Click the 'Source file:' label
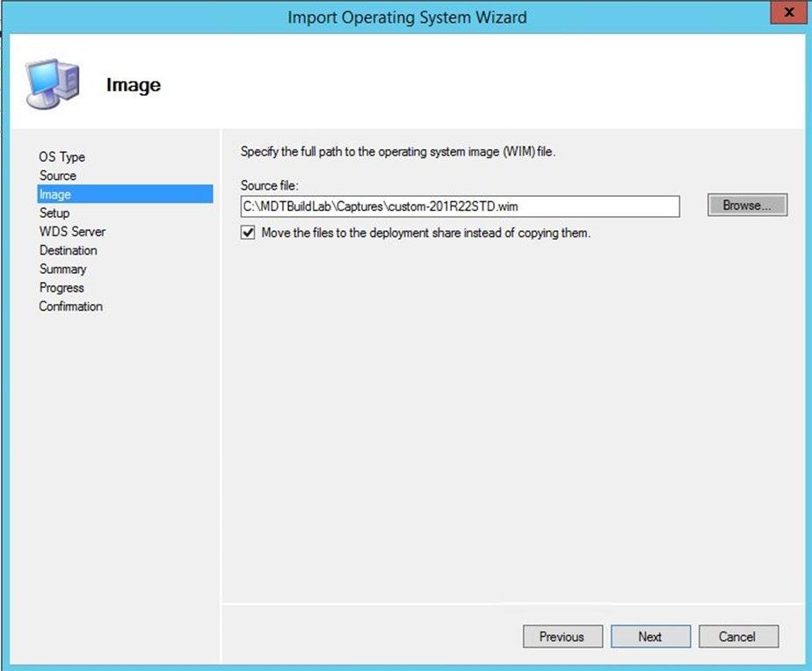This screenshot has height=671, width=812. (269, 184)
